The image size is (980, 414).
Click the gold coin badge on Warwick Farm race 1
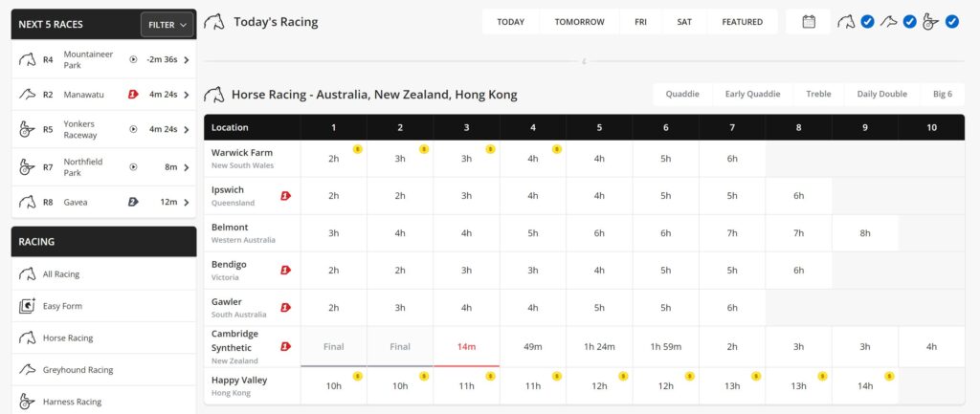coord(358,149)
